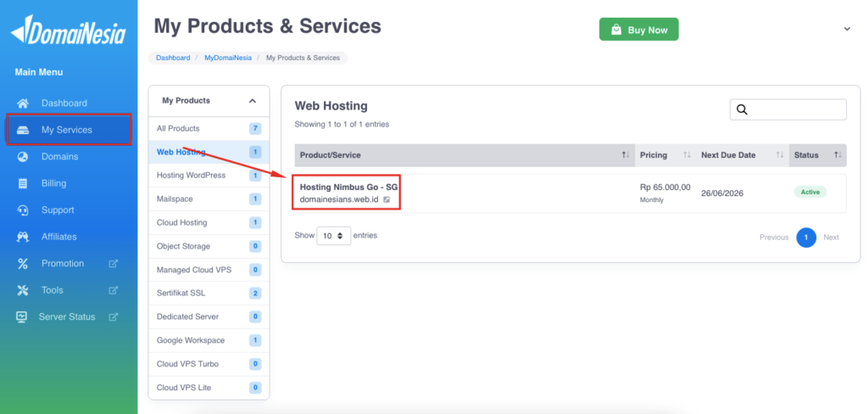This screenshot has height=414, width=868.
Task: Click the domainesians.web.id domain text
Action: 339,199
